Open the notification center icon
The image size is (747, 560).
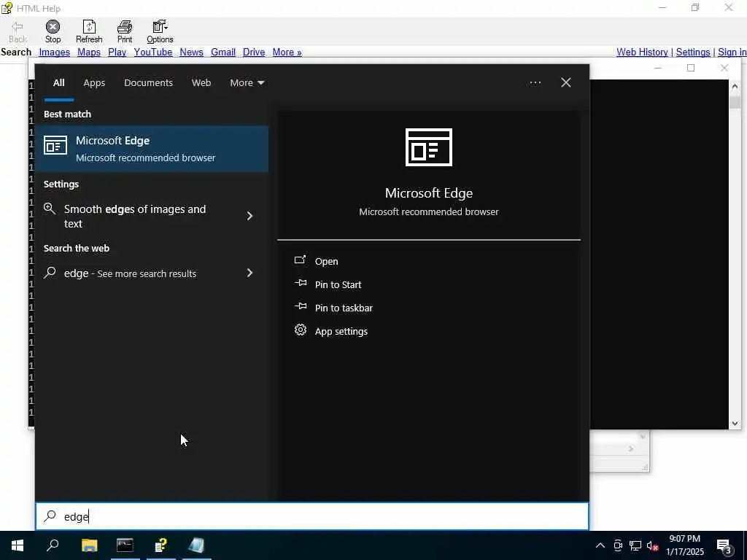(724, 546)
